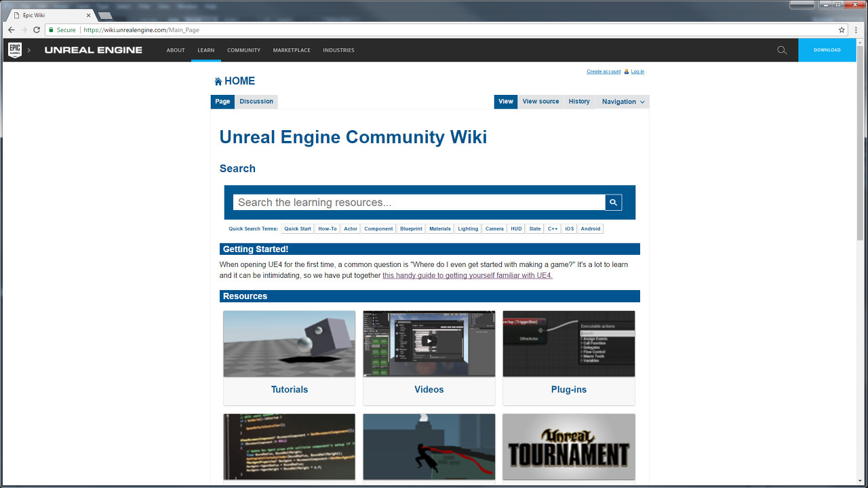Open the History tab
868x488 pixels.
[579, 102]
